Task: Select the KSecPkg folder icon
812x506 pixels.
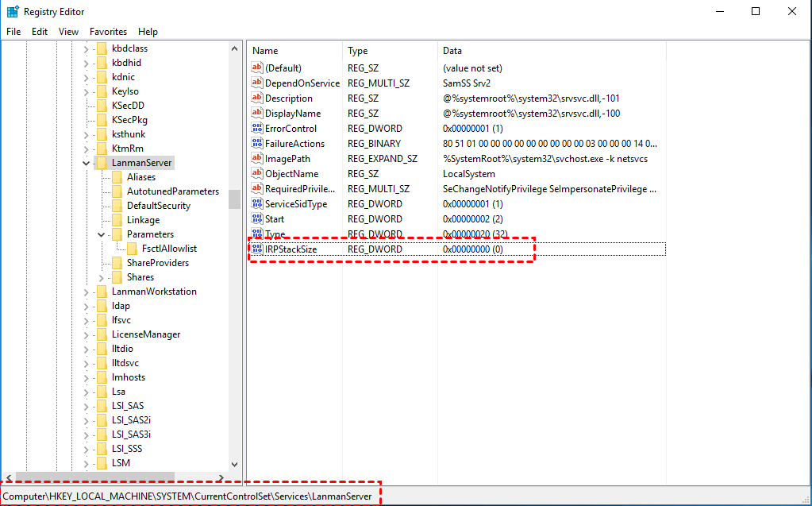Action: (102, 120)
